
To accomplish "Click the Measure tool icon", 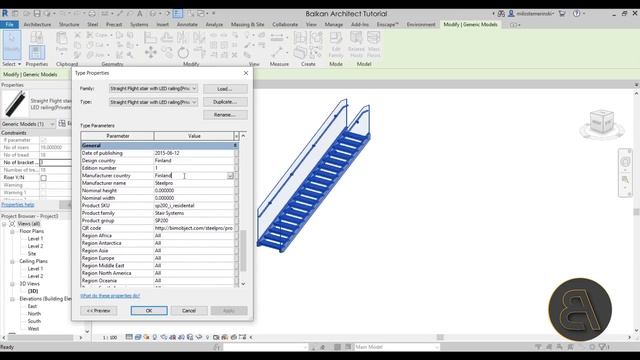I will pyautogui.click(x=277, y=38).
